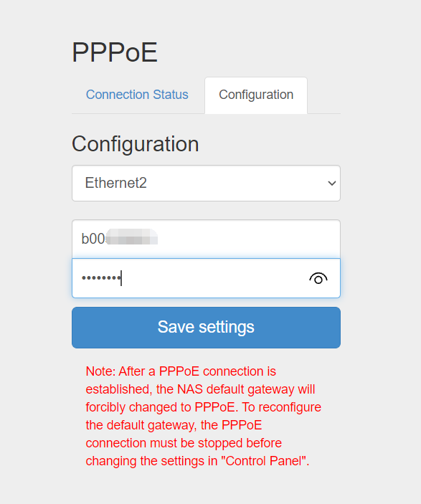
Task: Click the PPPoE page title
Action: [x=115, y=52]
